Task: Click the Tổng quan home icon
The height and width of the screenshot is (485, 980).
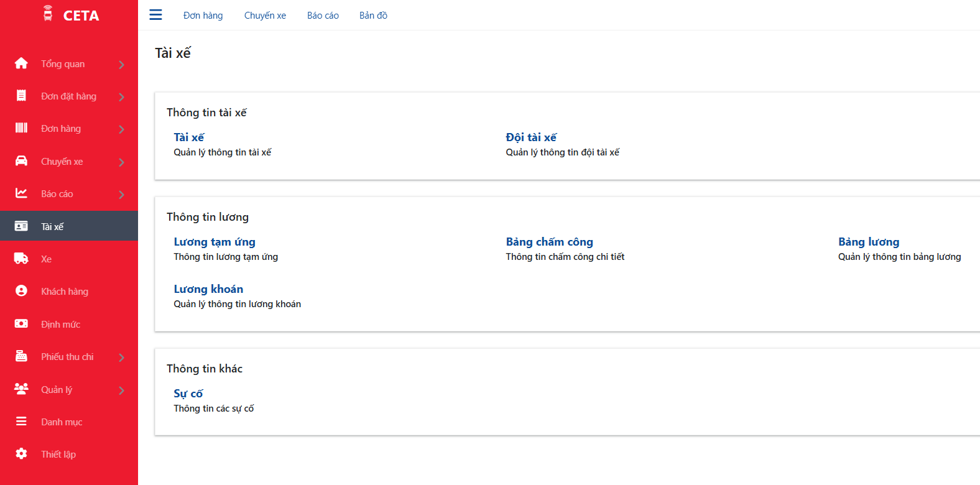Action: tap(21, 63)
